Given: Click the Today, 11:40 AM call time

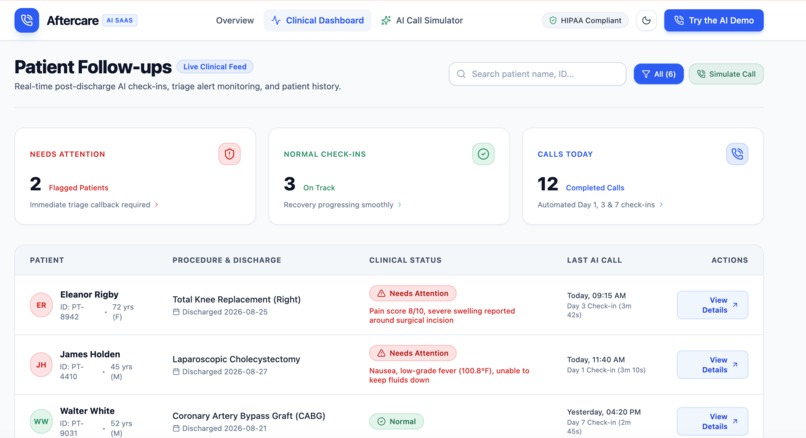Looking at the screenshot, I should (596, 360).
